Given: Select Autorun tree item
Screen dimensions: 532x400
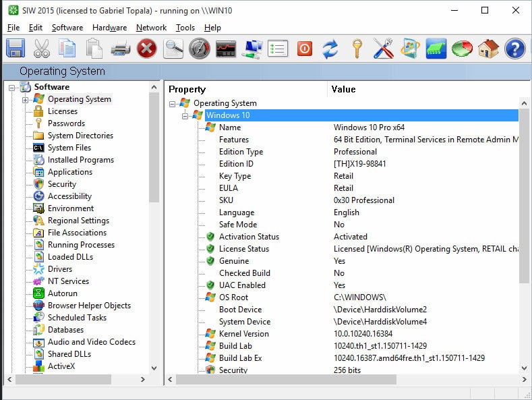Looking at the screenshot, I should tap(63, 293).
